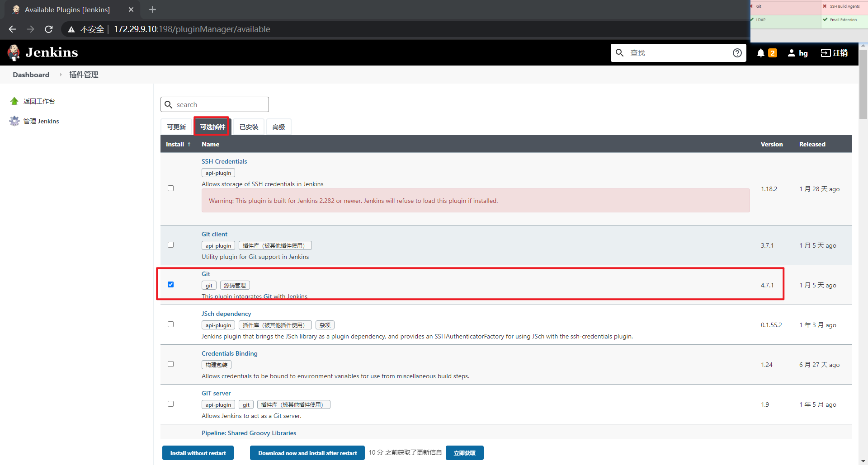Open notifications bell icon
Viewport: 868px width, 465px height.
point(761,53)
